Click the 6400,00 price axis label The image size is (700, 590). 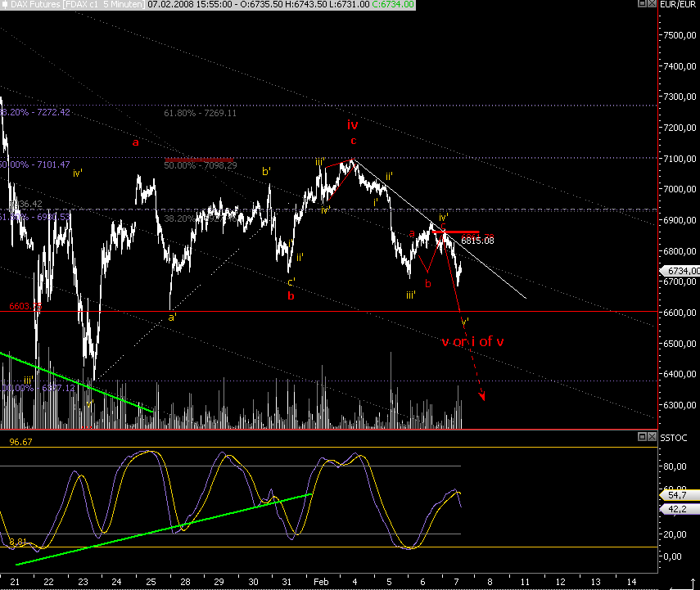680,374
